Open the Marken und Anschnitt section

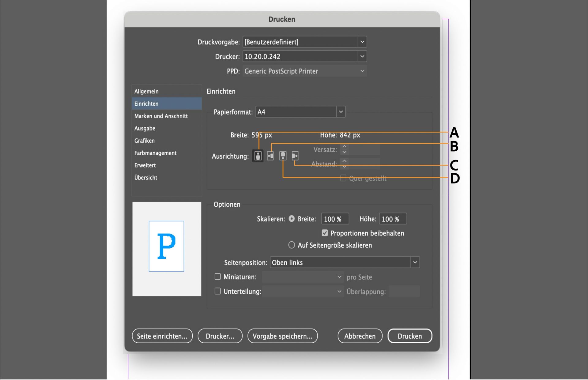point(161,116)
